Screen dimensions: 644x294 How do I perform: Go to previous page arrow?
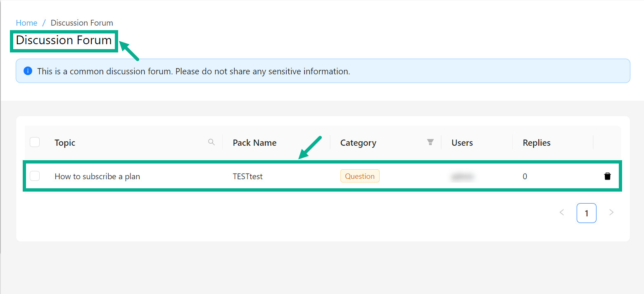tap(562, 213)
